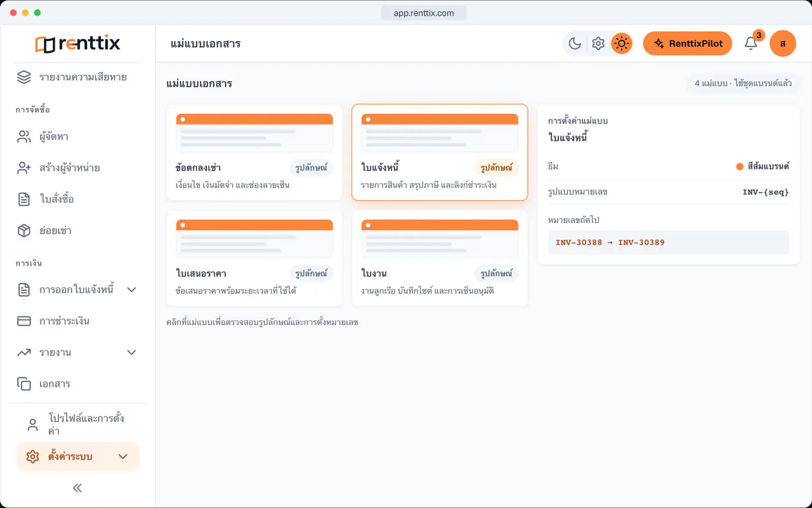Select the ใบเสนอราคา template card
The width and height of the screenshot is (812, 508).
254,259
